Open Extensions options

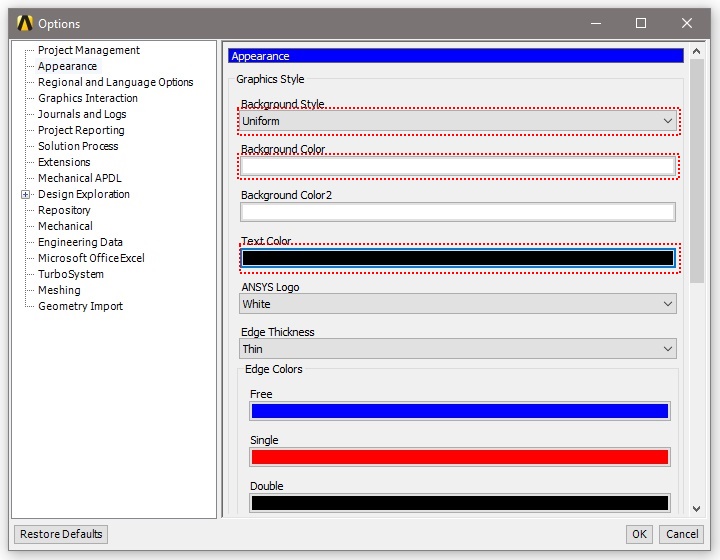click(x=64, y=162)
